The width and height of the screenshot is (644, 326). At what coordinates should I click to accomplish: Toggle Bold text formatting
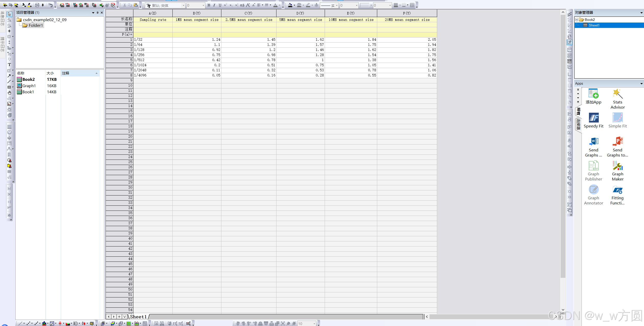(209, 5)
